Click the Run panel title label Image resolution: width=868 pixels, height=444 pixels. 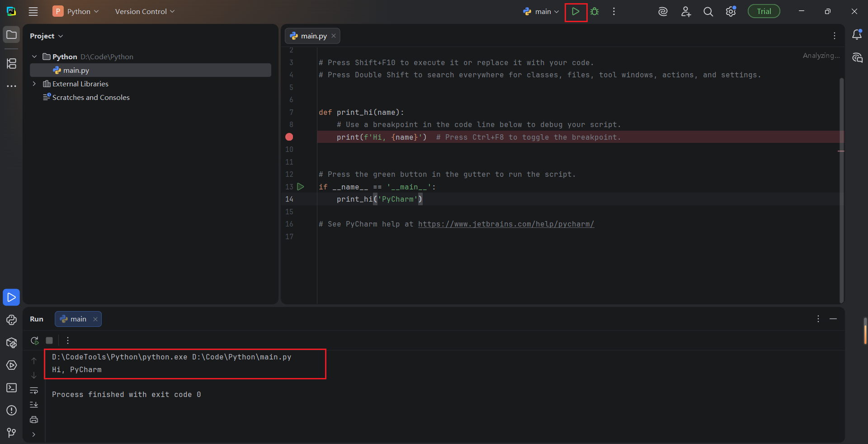tap(37, 319)
